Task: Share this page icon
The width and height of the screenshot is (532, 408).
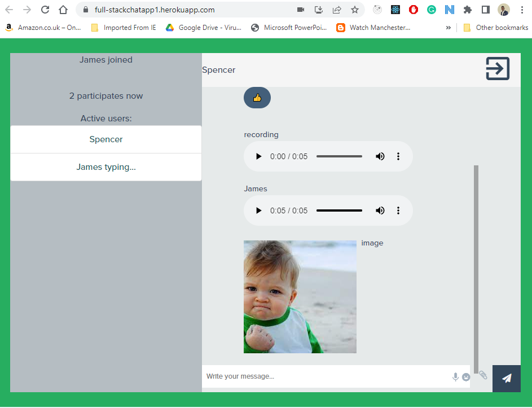Action: coord(337,10)
